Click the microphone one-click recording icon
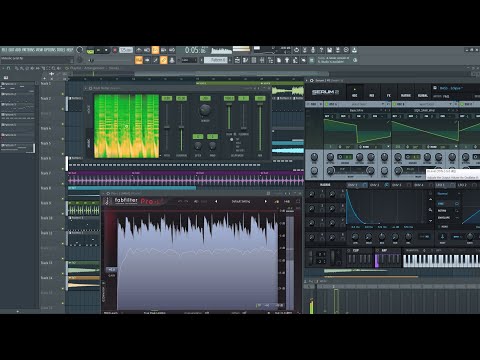Screen dimensions: 480x360 click(313, 50)
